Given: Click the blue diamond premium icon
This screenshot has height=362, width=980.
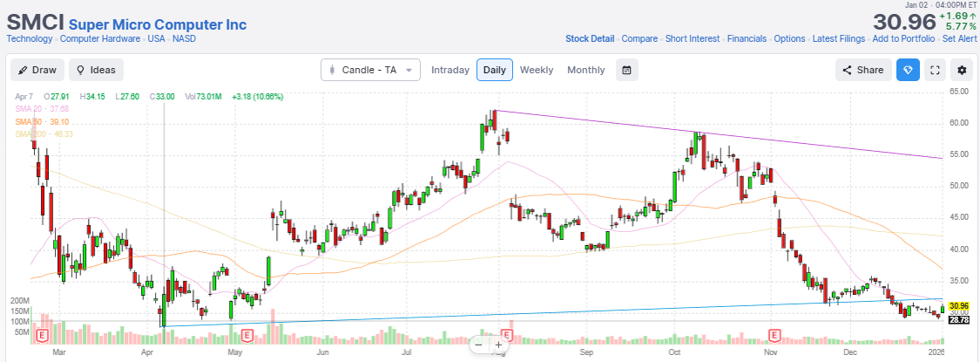Looking at the screenshot, I should (x=908, y=70).
